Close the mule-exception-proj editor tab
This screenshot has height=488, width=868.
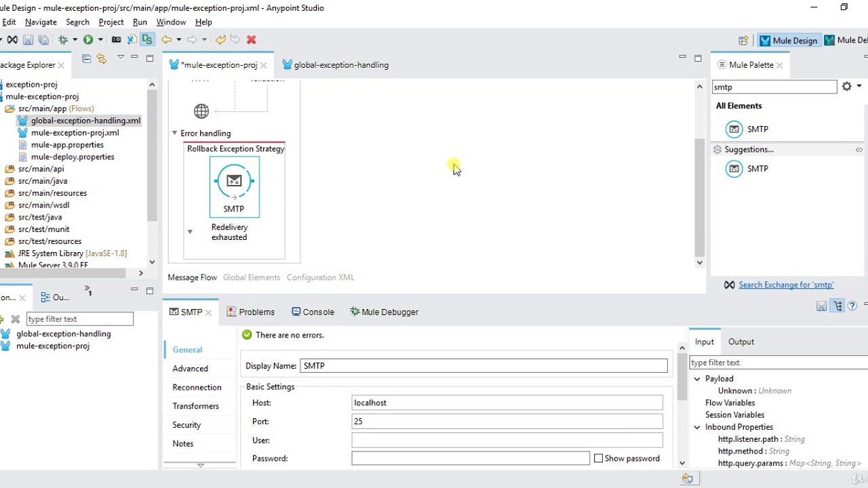(263, 65)
